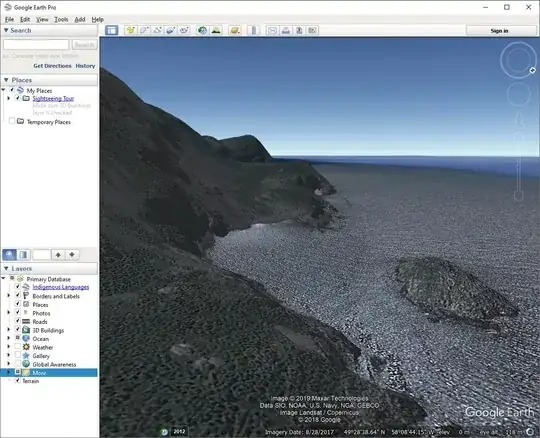540x438 pixels.
Task: Enable the Weather layer checkbox
Action: pyautogui.click(x=18, y=347)
